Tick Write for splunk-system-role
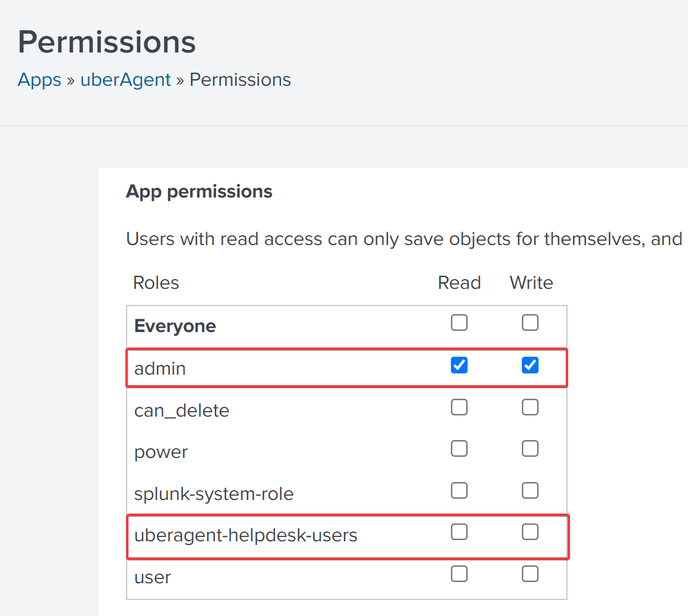 [530, 491]
